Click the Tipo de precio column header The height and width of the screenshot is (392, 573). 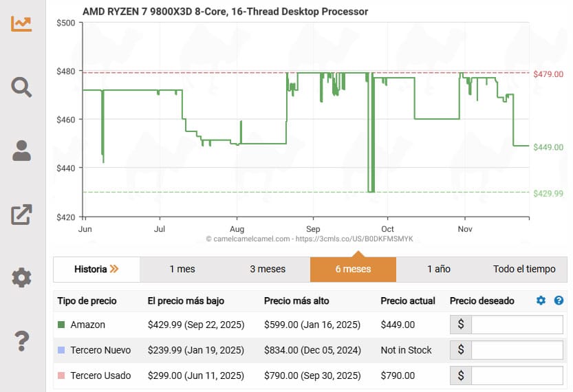tap(87, 301)
